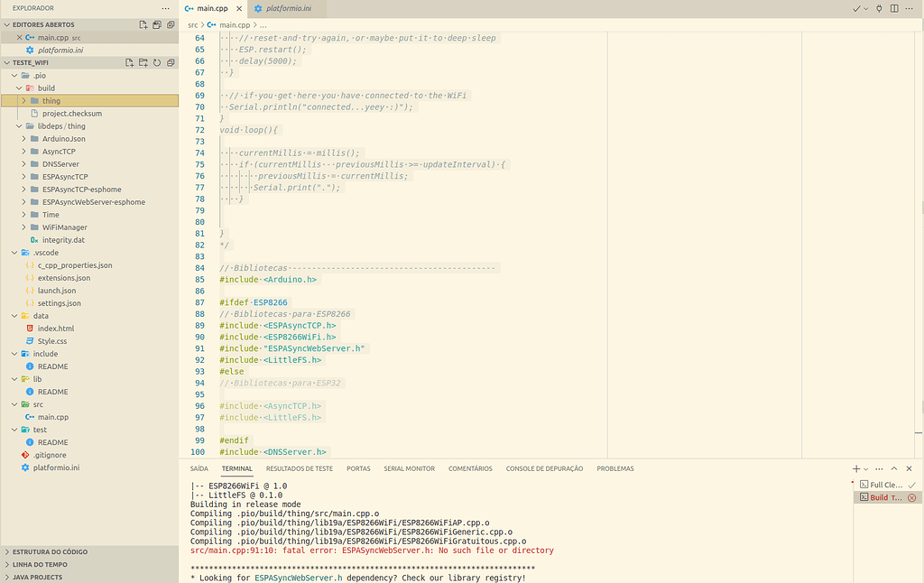Open Style.css file

coord(89,341)
